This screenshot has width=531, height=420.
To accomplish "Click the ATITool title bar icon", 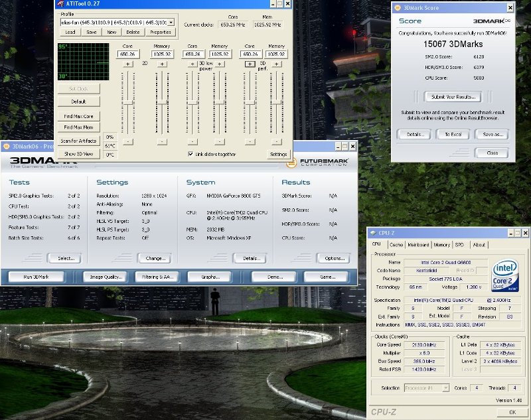I will 60,4.
